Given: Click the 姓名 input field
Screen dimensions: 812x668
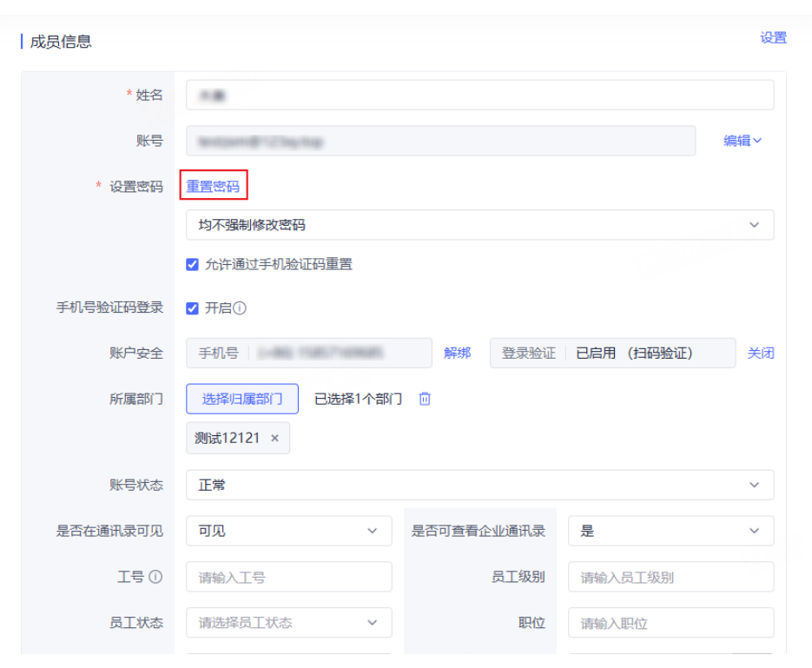Looking at the screenshot, I should click(x=479, y=95).
